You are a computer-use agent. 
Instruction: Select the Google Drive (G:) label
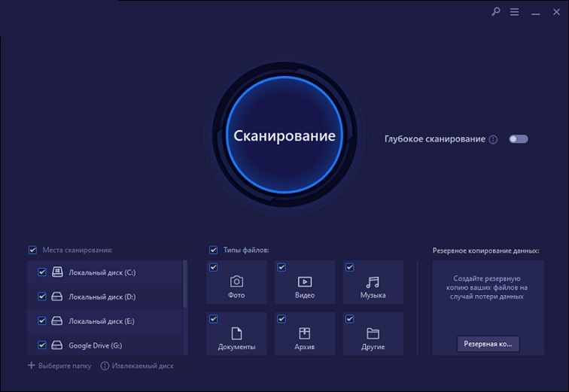96,345
